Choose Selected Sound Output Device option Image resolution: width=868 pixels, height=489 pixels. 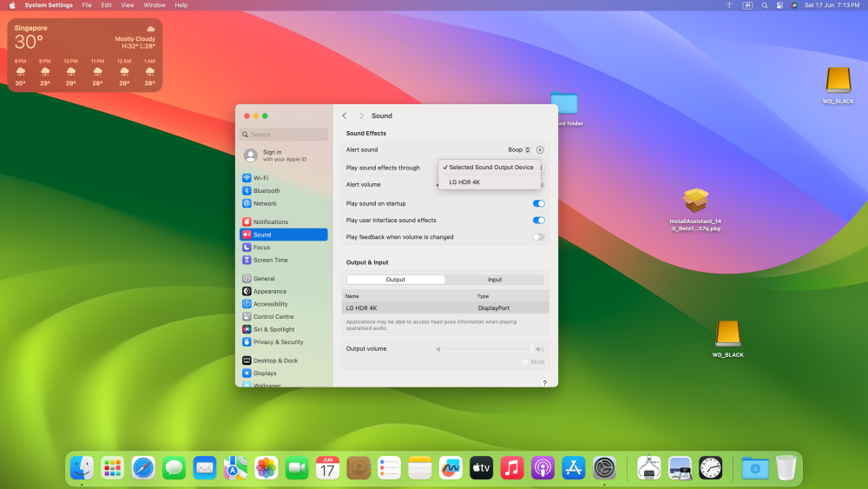tap(490, 168)
